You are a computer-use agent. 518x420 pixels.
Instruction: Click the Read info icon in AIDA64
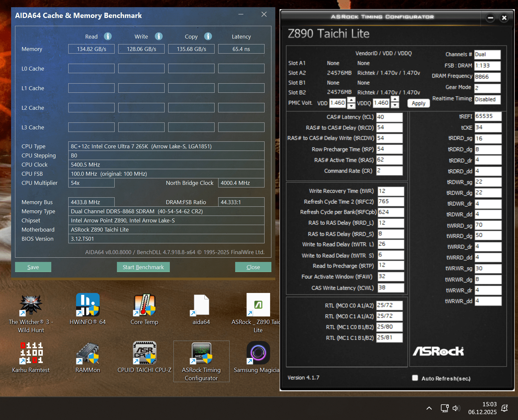point(108,36)
